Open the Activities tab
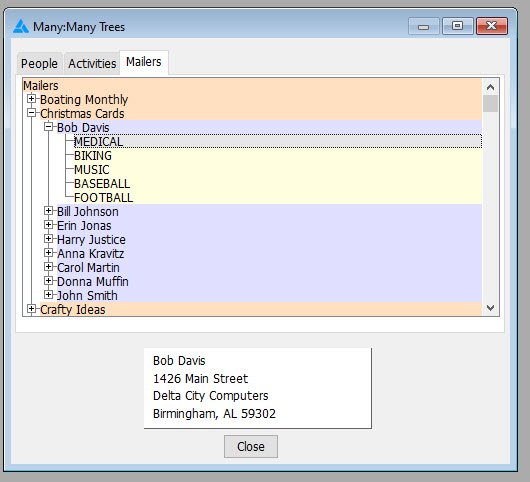The height and width of the screenshot is (482, 530). (92, 64)
